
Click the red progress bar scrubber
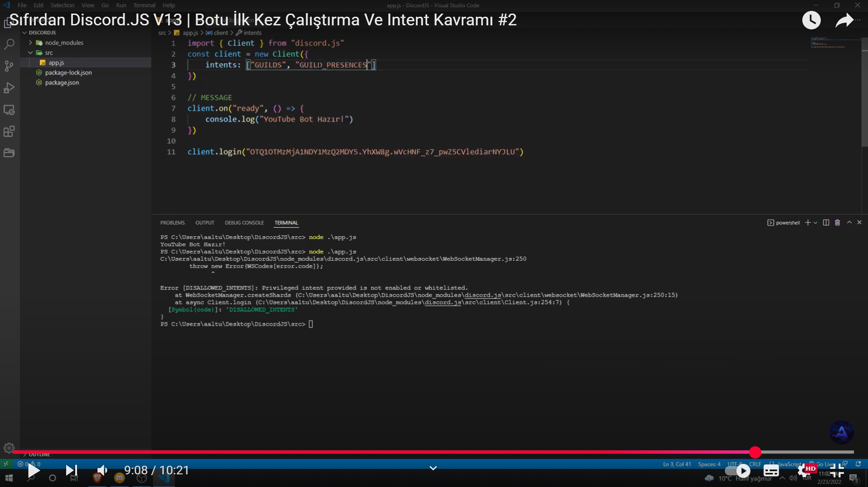point(755,452)
